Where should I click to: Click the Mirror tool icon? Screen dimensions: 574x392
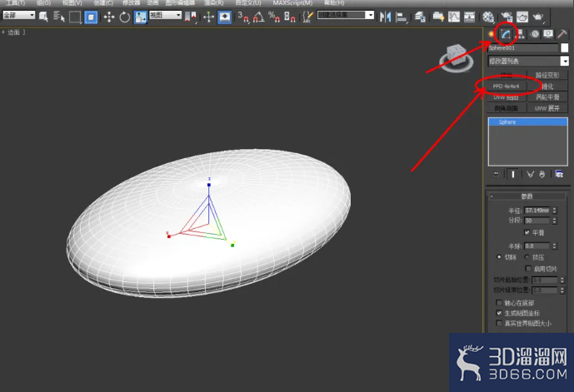click(x=385, y=17)
